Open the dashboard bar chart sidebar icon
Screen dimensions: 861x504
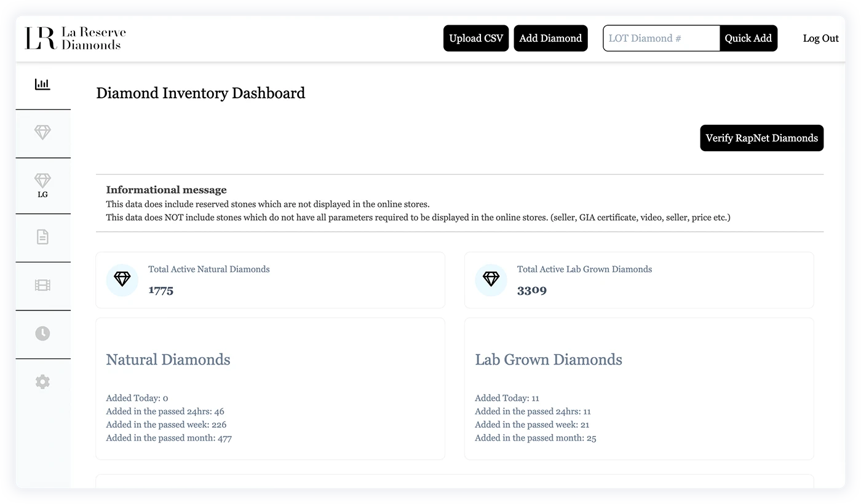[x=42, y=85]
